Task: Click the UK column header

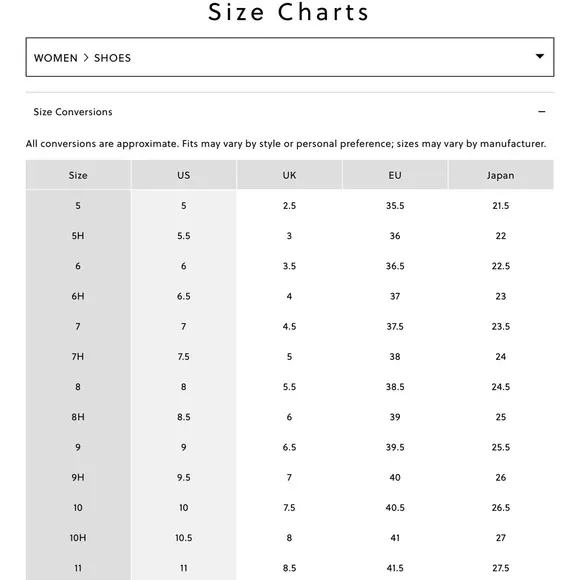Action: point(289,175)
